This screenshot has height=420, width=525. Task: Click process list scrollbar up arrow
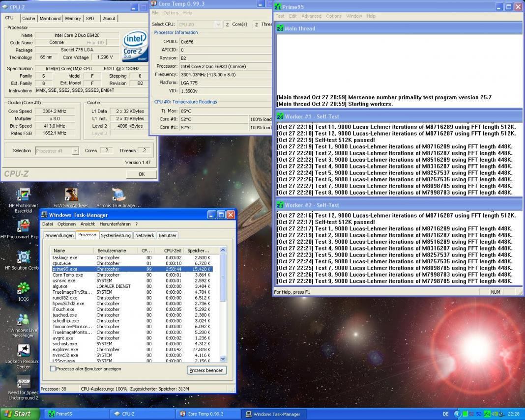coord(223,251)
